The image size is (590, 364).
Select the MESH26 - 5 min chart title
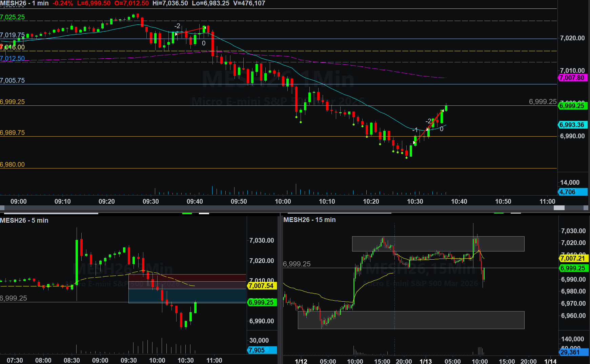click(24, 220)
